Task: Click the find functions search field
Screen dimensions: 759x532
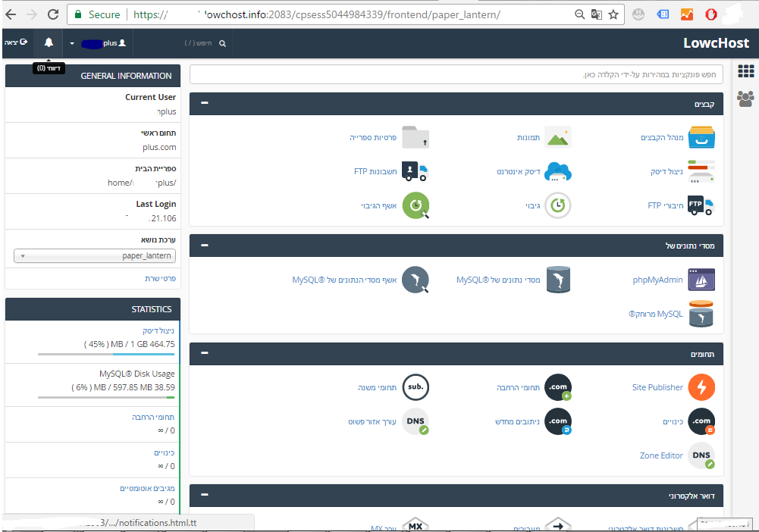Action: (456, 74)
